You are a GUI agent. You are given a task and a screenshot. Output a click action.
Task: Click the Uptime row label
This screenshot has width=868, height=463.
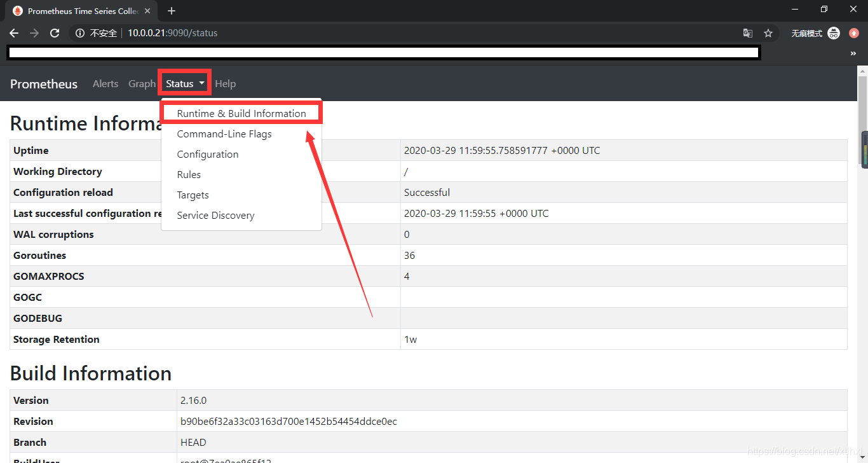(31, 150)
